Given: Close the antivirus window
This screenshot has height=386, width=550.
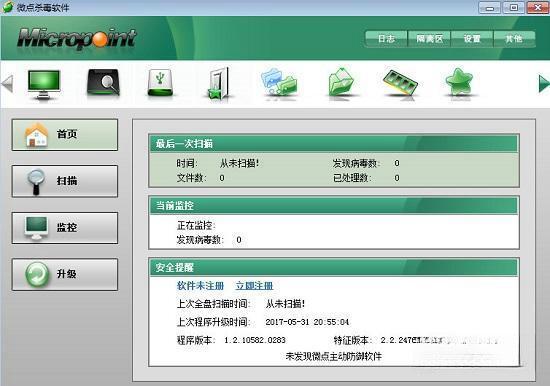Looking at the screenshot, I should pyautogui.click(x=537, y=8).
